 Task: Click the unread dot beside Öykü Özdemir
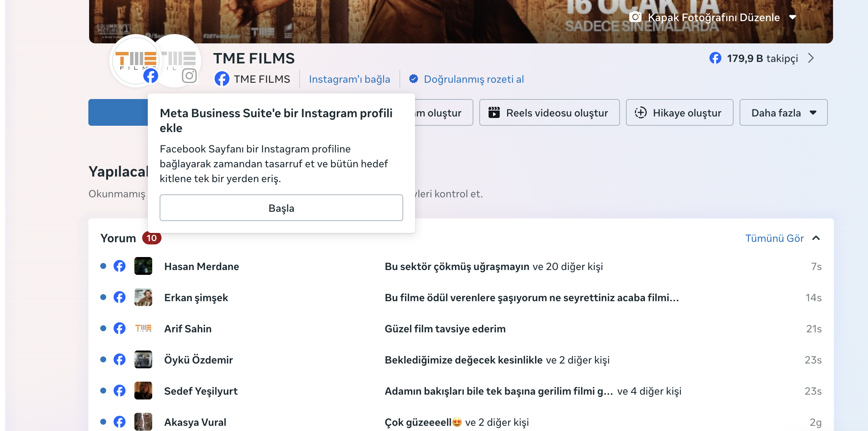pos(103,359)
